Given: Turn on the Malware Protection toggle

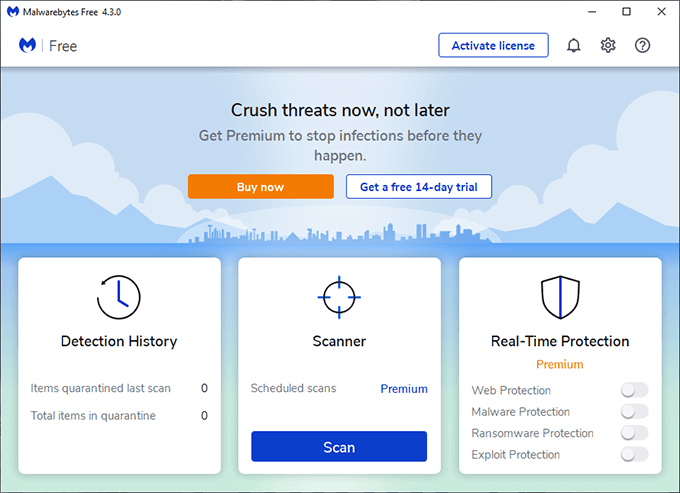Looking at the screenshot, I should pos(634,411).
